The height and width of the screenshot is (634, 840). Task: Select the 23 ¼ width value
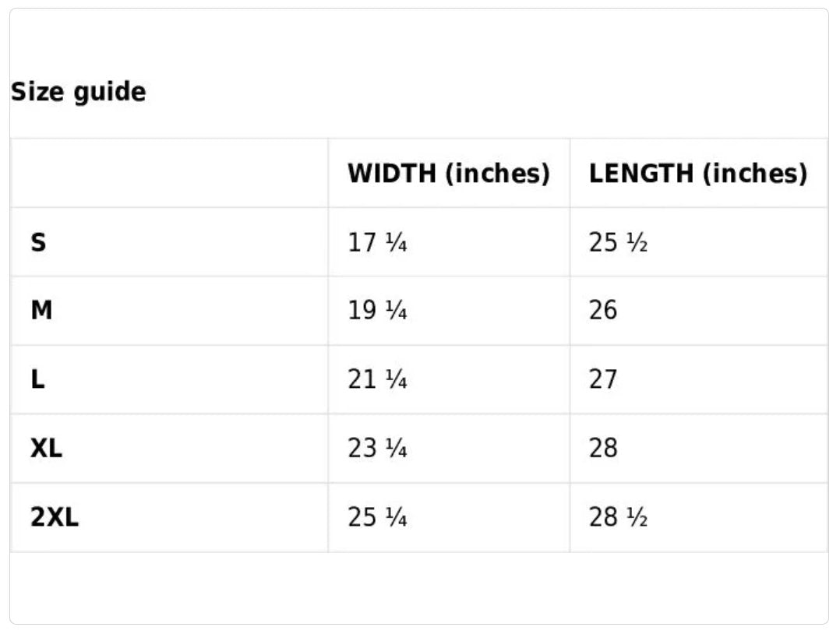coord(377,449)
